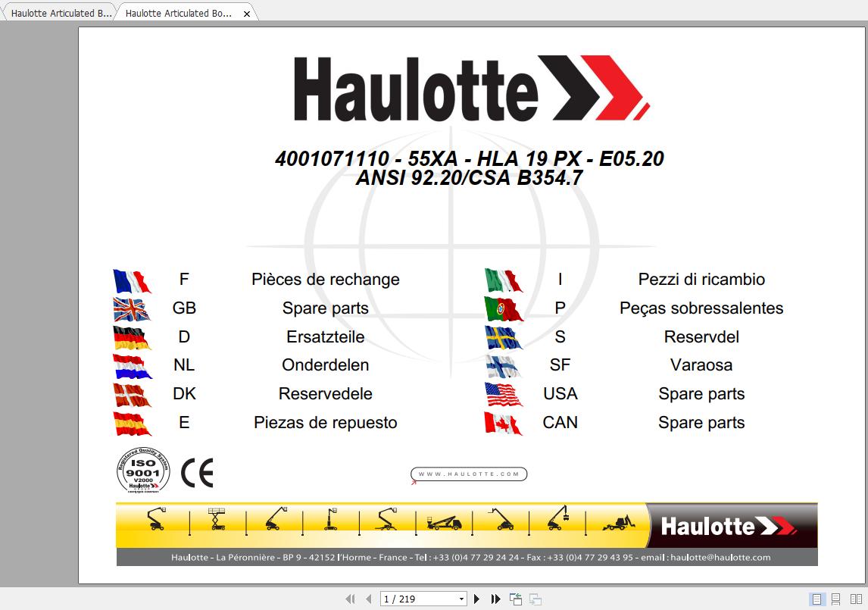Click the text 'Ersatzteile'
Image resolution: width=868 pixels, height=610 pixels.
click(326, 337)
